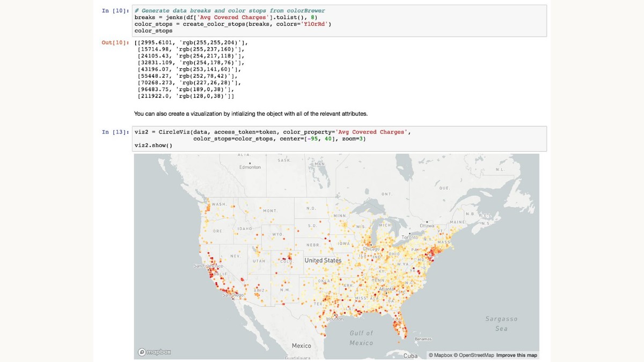Image resolution: width=644 pixels, height=362 pixels.
Task: Click the 'IDAHO' state label on map
Action: tap(245, 228)
